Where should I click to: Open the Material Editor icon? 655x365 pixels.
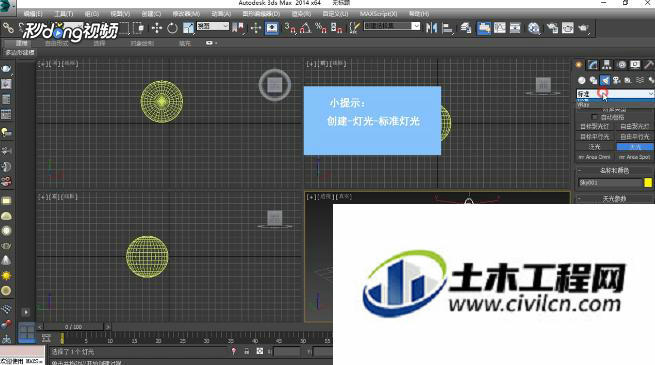[x=533, y=28]
